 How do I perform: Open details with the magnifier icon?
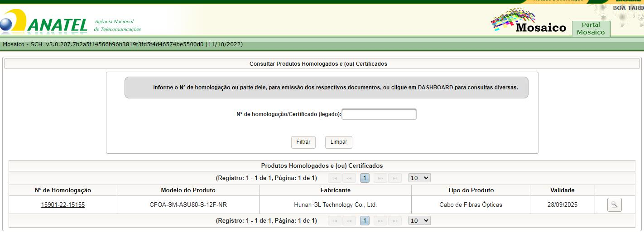614,205
